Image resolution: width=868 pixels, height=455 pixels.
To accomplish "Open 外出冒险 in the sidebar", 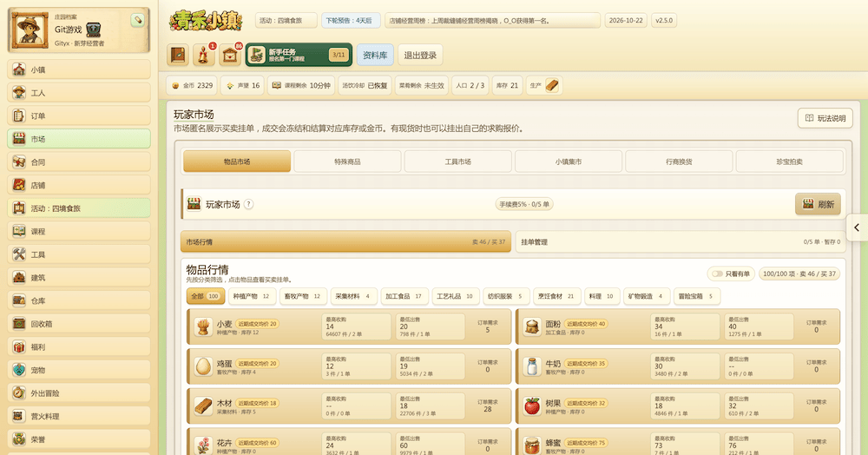I will (x=79, y=393).
